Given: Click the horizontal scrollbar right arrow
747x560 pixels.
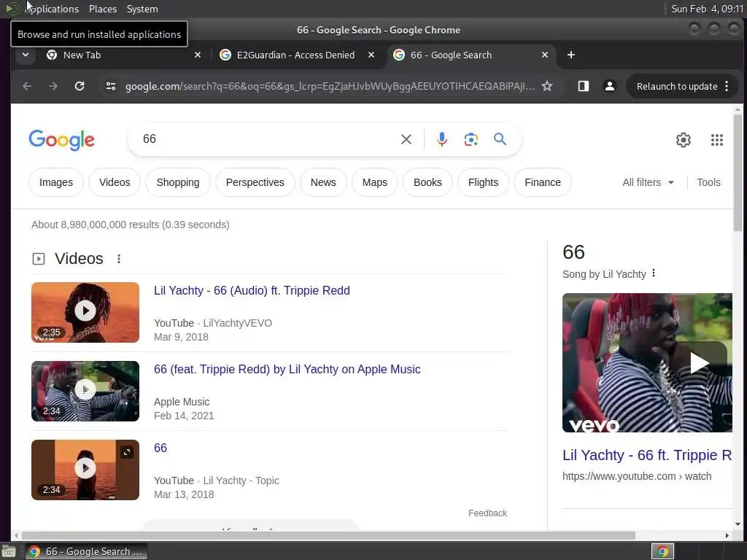Looking at the screenshot, I should point(727,536).
